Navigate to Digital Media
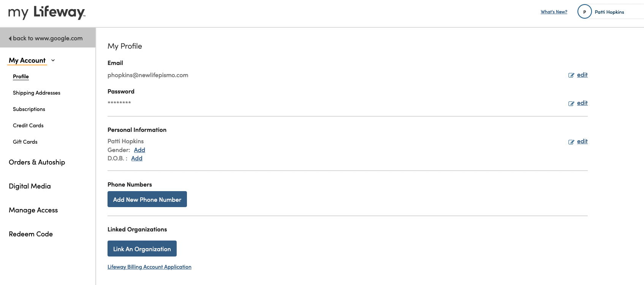 [30, 186]
